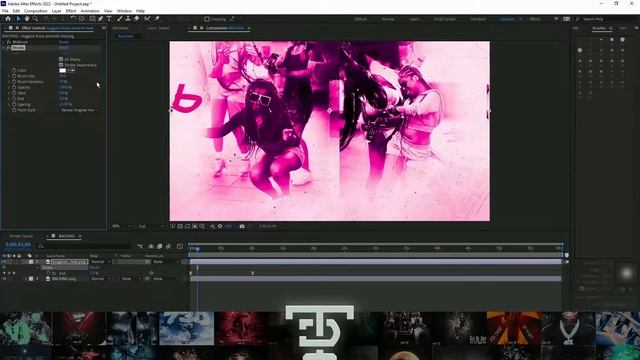Select the Roto Brush tool
640x360 pixels.
[x=147, y=19]
